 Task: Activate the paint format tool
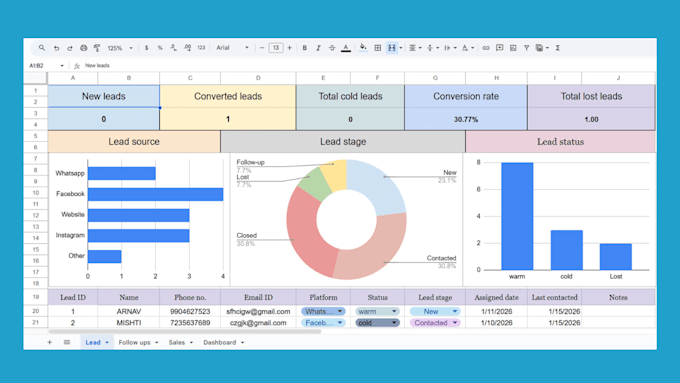click(x=97, y=48)
